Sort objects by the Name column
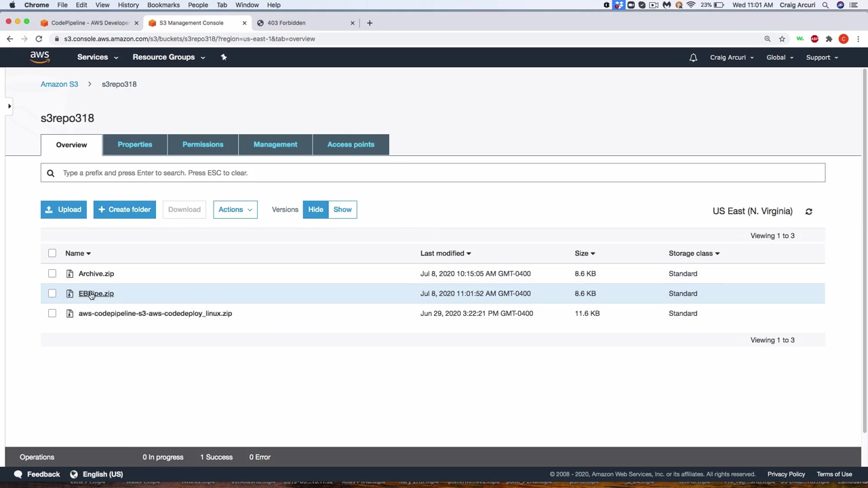Image resolution: width=868 pixels, height=488 pixels. [x=78, y=253]
